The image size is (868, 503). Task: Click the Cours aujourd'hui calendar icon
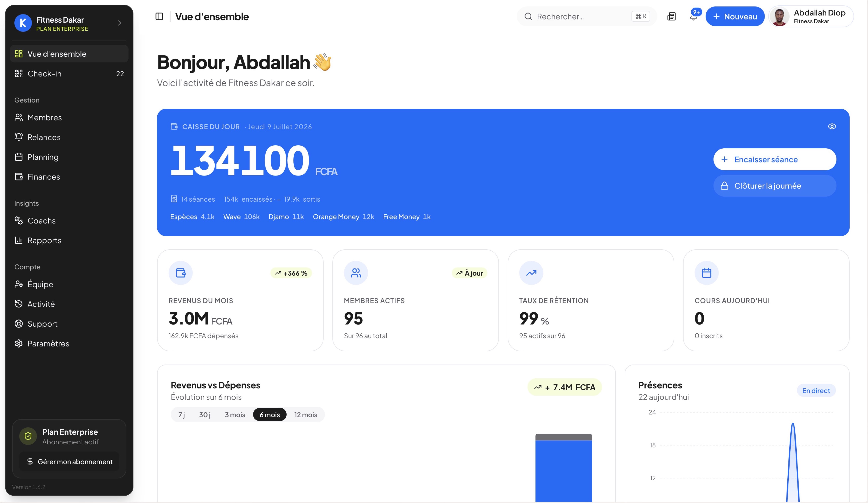pos(706,273)
